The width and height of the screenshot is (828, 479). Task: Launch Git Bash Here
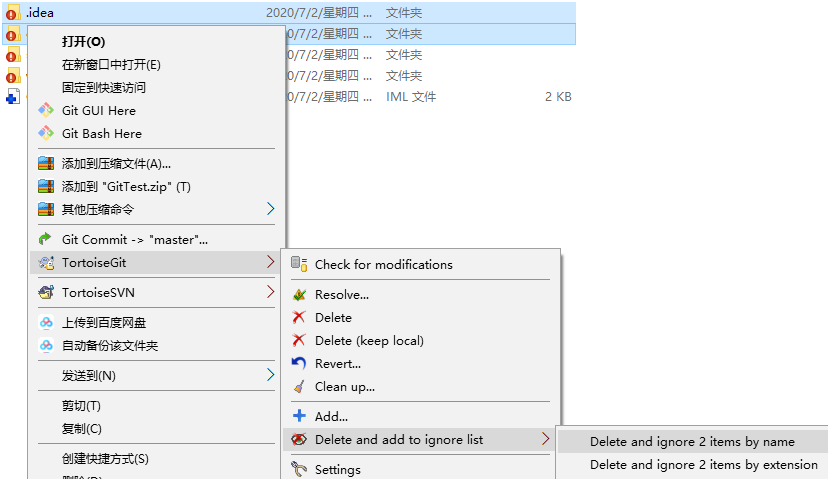102,134
